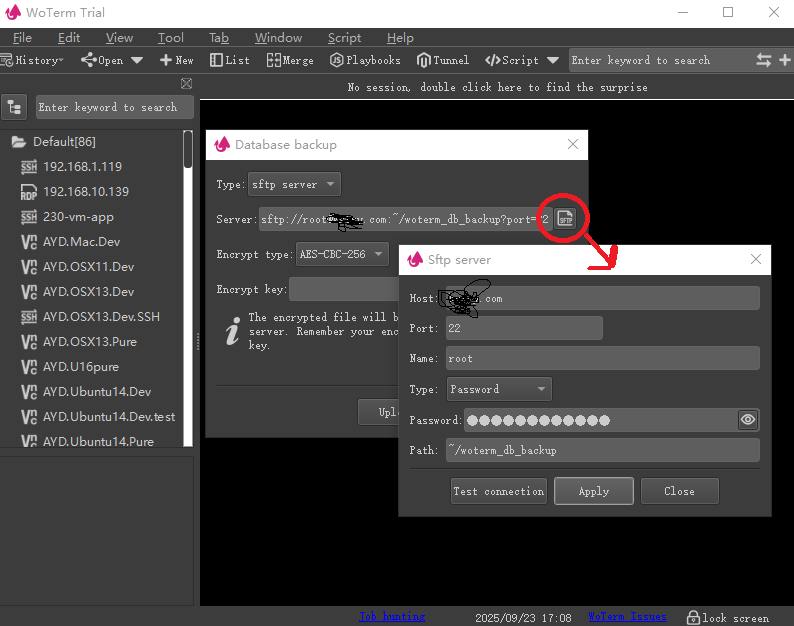
Task: Create a New session
Action: pos(177,60)
